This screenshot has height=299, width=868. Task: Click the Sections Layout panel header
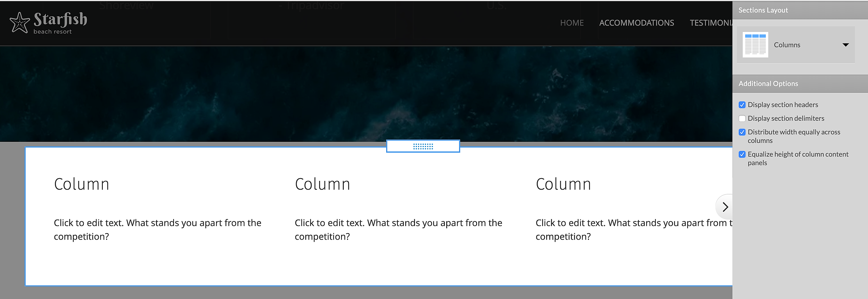[x=800, y=10]
